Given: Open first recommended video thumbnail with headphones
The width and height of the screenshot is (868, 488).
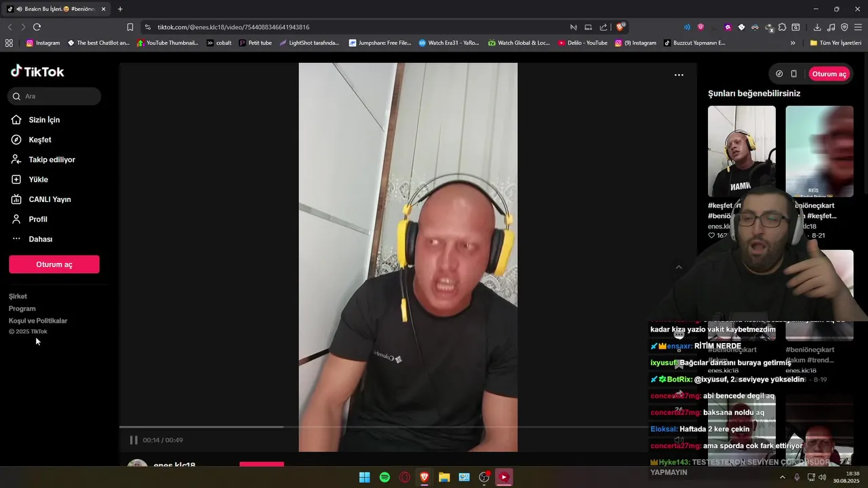Looking at the screenshot, I should (742, 151).
